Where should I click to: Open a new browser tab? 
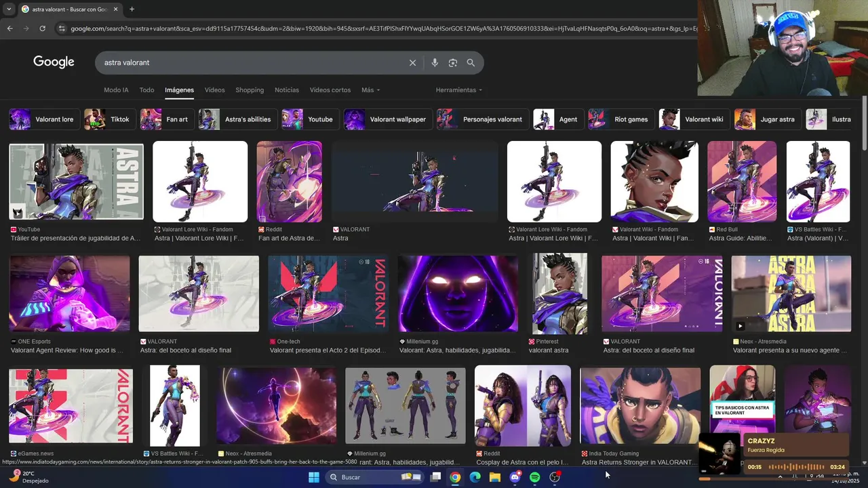click(x=132, y=9)
